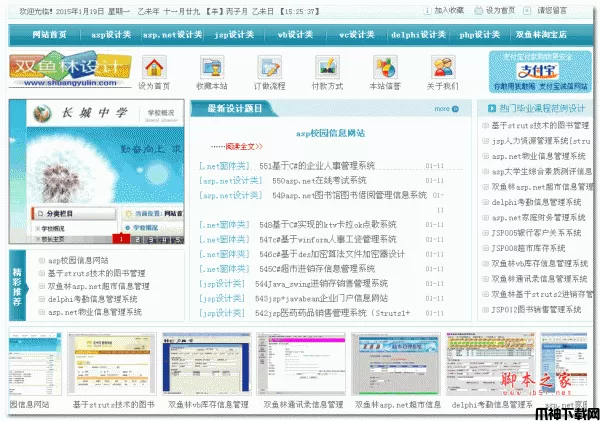Click the 双鱼林vb库存信息管理 thumbnail
The height and width of the screenshot is (421, 600).
(x=207, y=364)
